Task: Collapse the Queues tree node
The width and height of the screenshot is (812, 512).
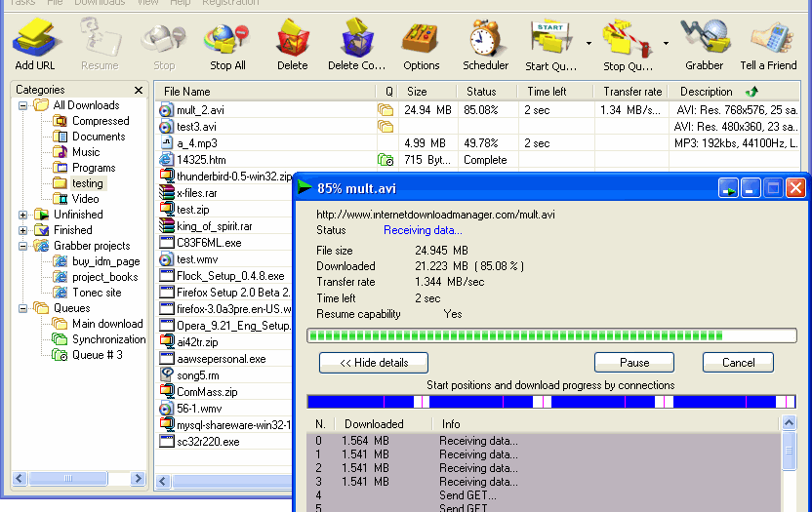Action: (x=22, y=308)
